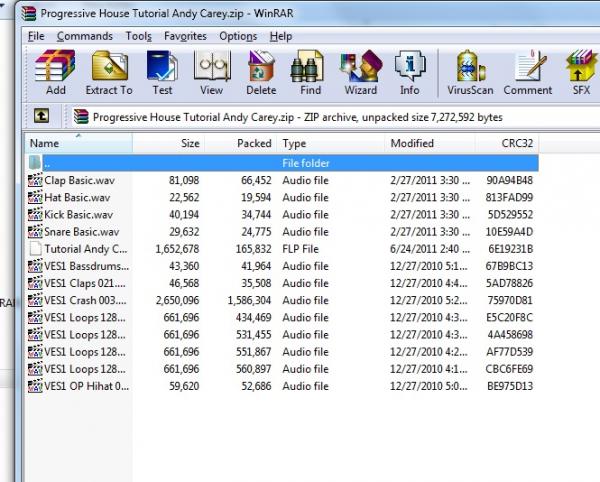Open the Help menu
The image size is (600, 482).
[x=281, y=36]
